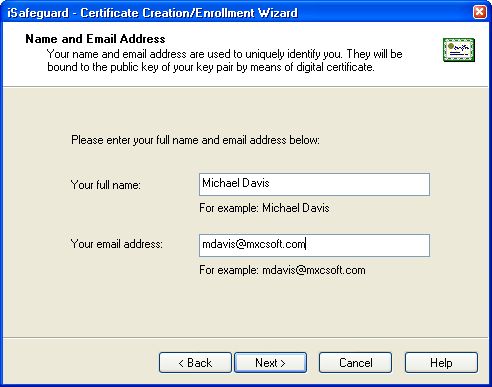The image size is (492, 387).
Task: Focus the Your full name field
Action: [314, 184]
